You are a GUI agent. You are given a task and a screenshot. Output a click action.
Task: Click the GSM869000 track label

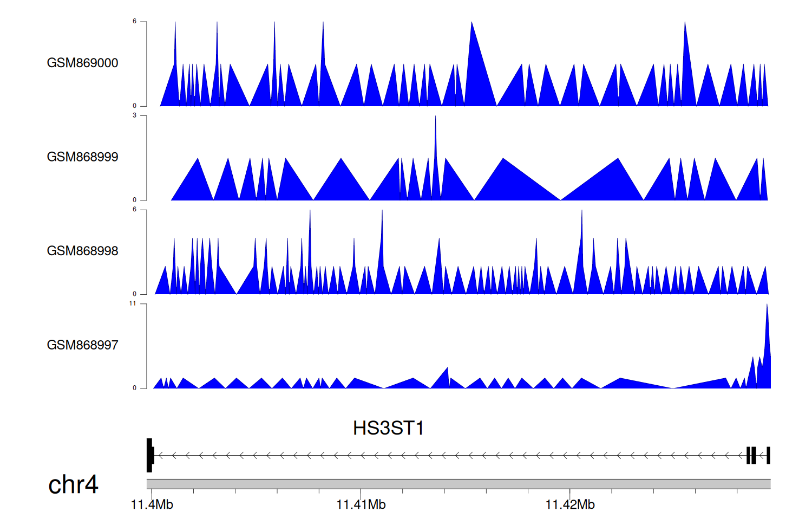(x=82, y=63)
